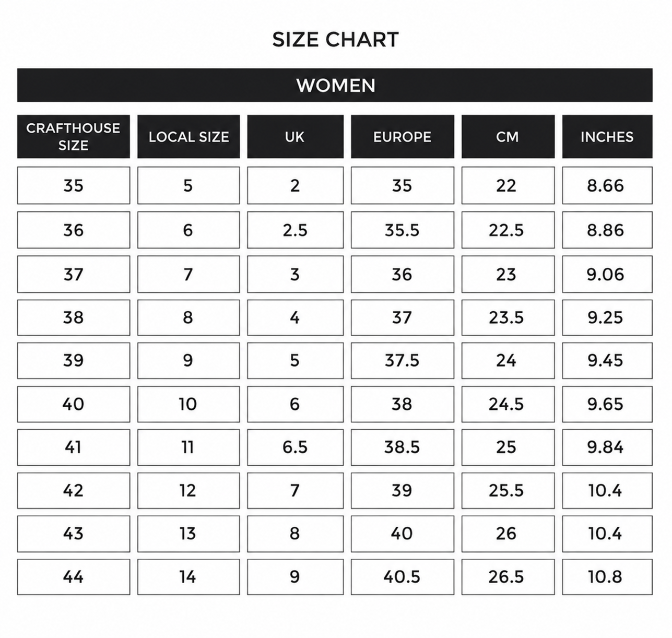672x638 pixels.
Task: Select the 26.5 CM cell
Action: coord(508,577)
